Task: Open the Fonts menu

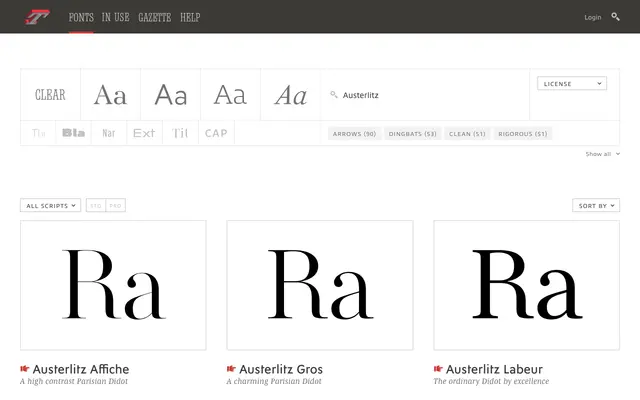Action: (81, 17)
